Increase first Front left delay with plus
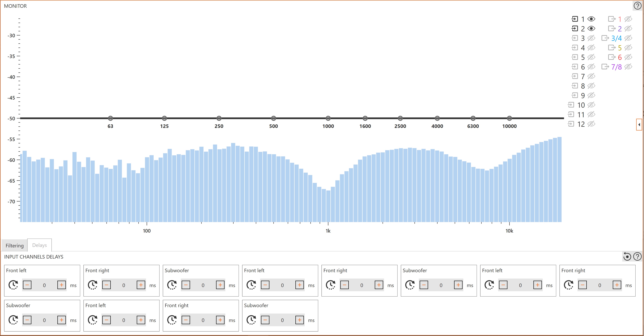The image size is (644, 336). click(61, 285)
